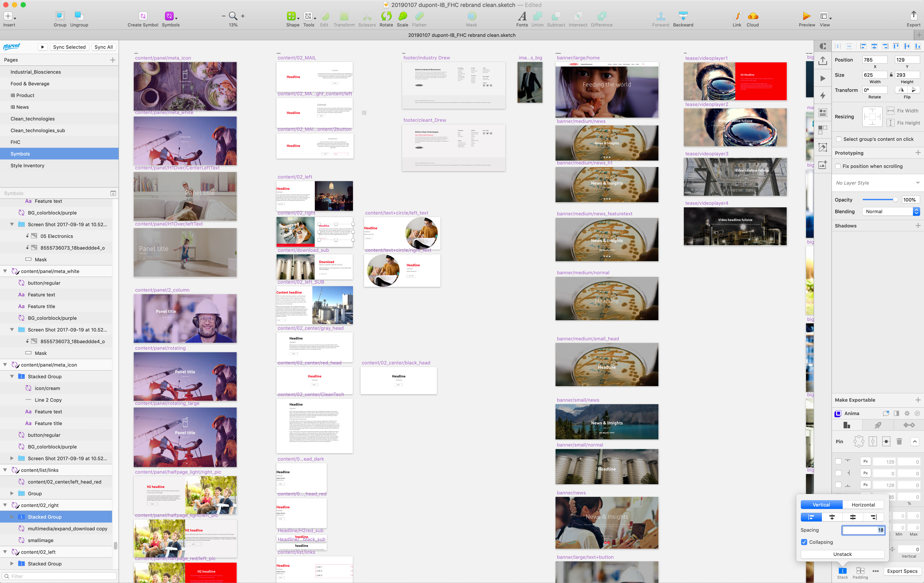Click the Rotate toolbar tool

point(386,16)
